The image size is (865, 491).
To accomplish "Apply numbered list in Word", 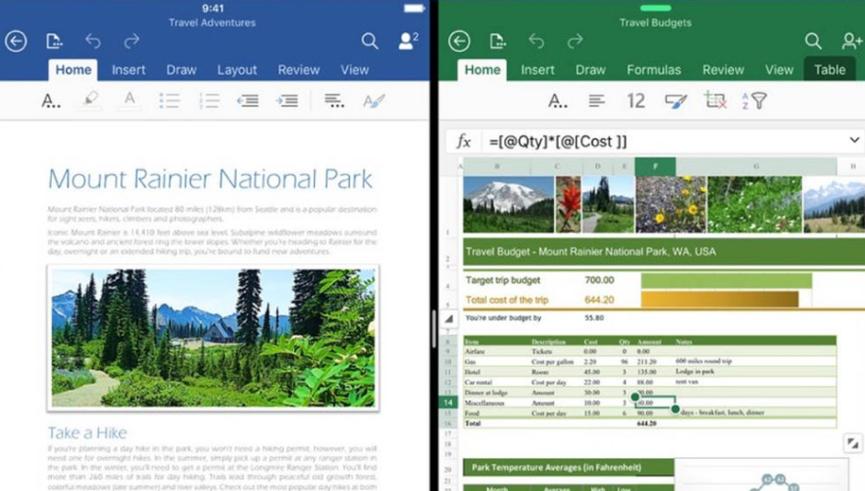I will pos(209,100).
